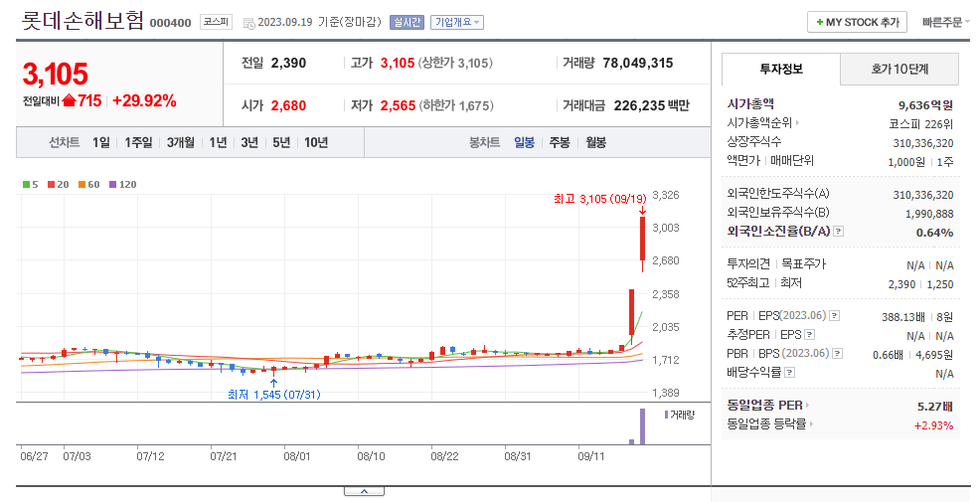Click the calendar icon beside 2023.09.19
The width and height of the screenshot is (980, 502).
(x=248, y=23)
